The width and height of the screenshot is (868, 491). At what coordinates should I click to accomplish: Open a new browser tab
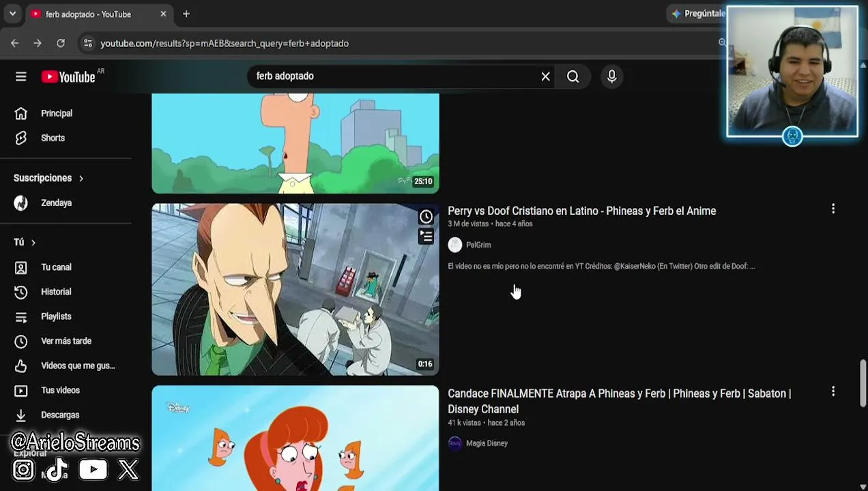[x=186, y=14]
